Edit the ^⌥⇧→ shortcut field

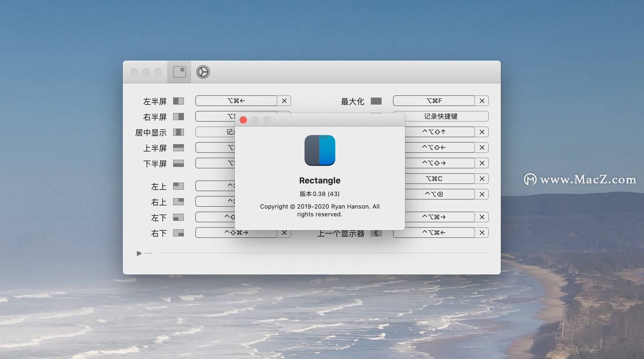439,163
